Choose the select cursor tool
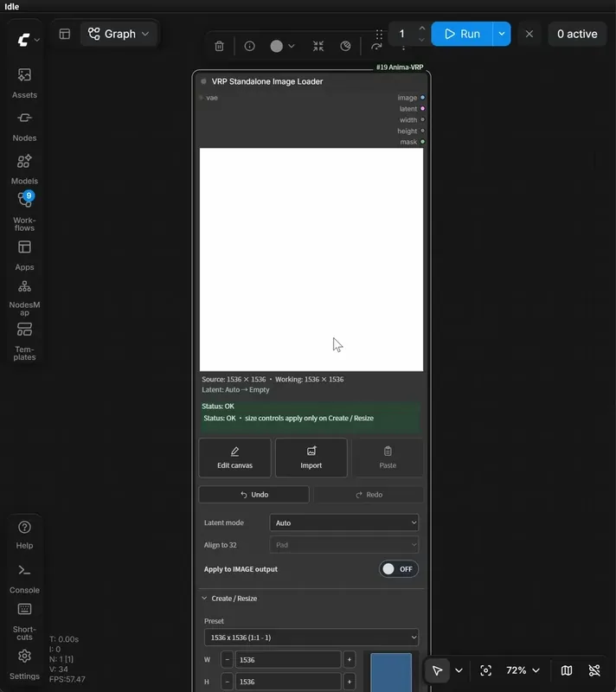 pyautogui.click(x=437, y=670)
